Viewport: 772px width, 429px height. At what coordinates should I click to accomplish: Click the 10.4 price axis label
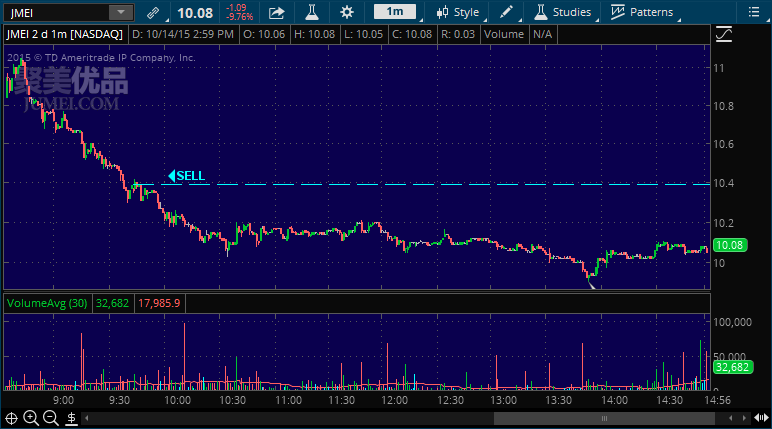click(723, 183)
